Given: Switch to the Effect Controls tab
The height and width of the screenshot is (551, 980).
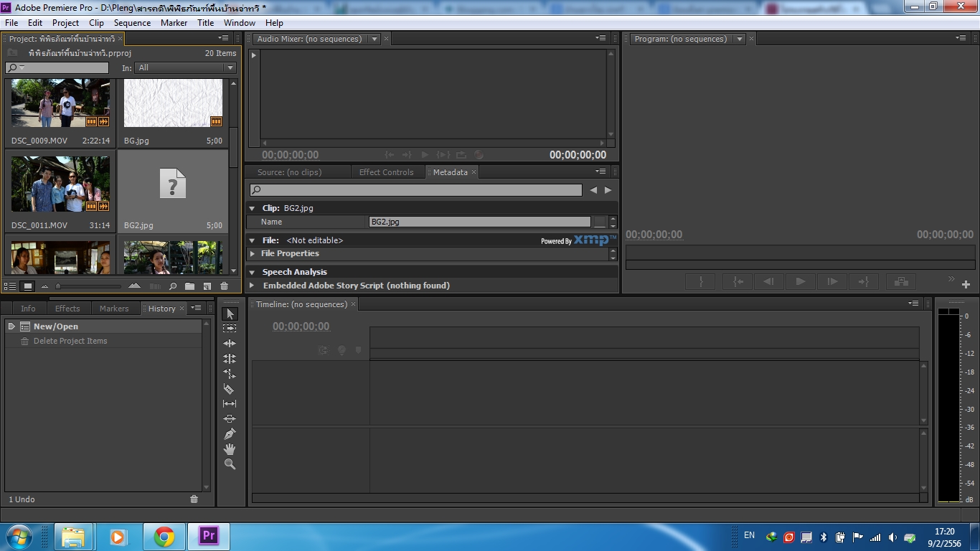Looking at the screenshot, I should pyautogui.click(x=386, y=172).
